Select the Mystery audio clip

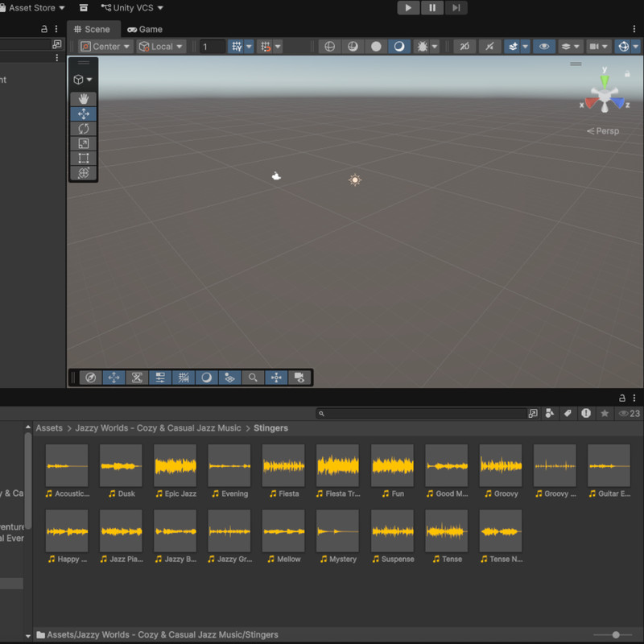337,536
